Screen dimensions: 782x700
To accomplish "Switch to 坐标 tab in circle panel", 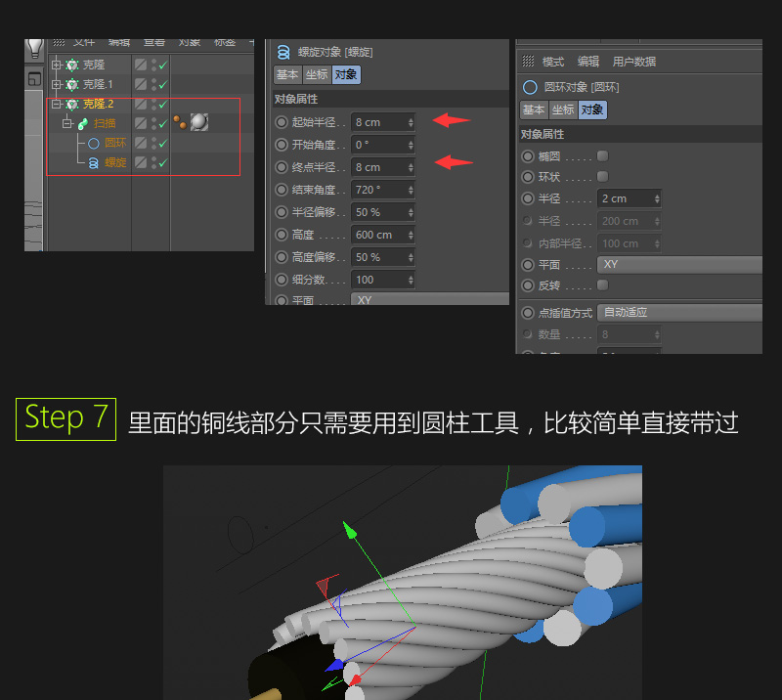I will (x=564, y=109).
